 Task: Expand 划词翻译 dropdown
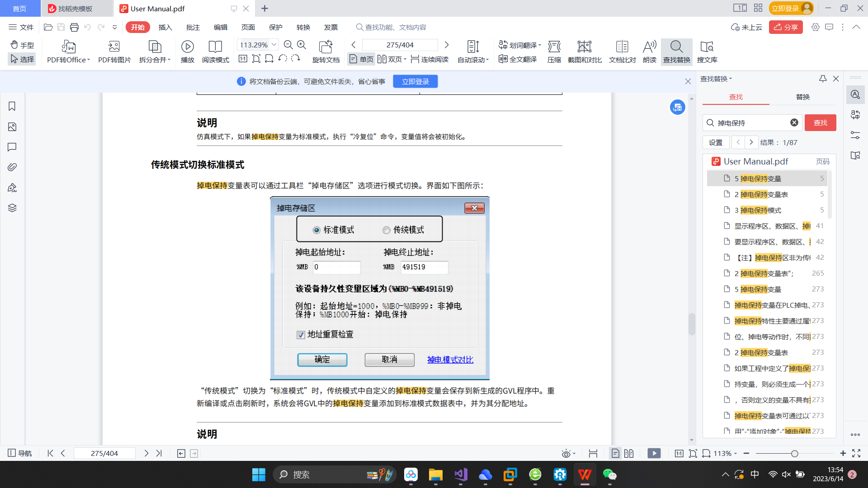[540, 45]
